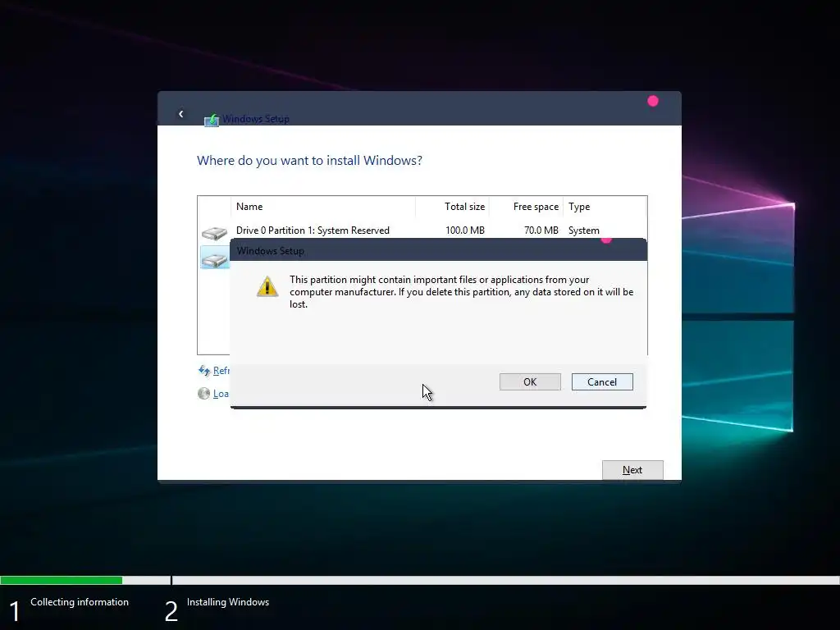840x630 pixels.
Task: Click the Load driver link
Action: tap(221, 394)
